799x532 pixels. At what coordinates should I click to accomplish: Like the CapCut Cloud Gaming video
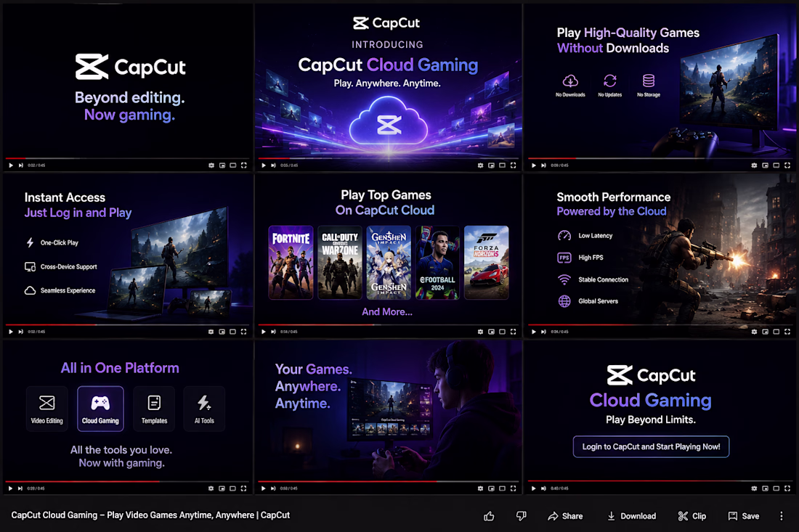(489, 516)
